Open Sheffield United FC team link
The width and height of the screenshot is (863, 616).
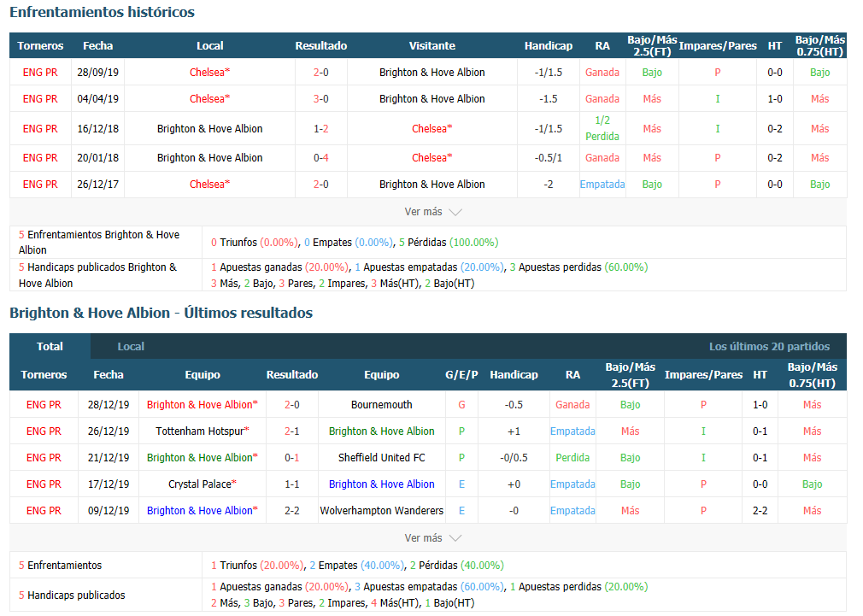(x=381, y=457)
